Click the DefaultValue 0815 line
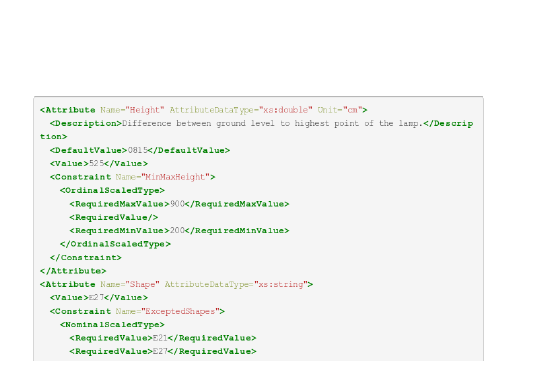The width and height of the screenshot is (551, 378). (140, 150)
